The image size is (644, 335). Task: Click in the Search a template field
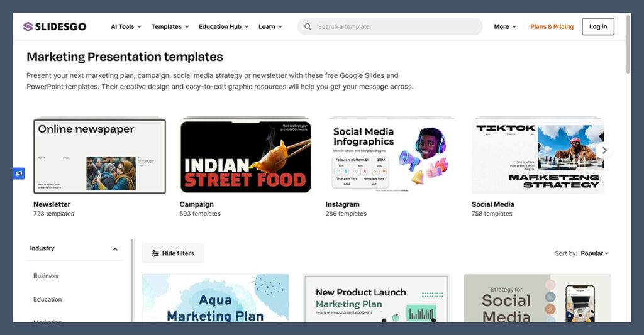pos(390,26)
